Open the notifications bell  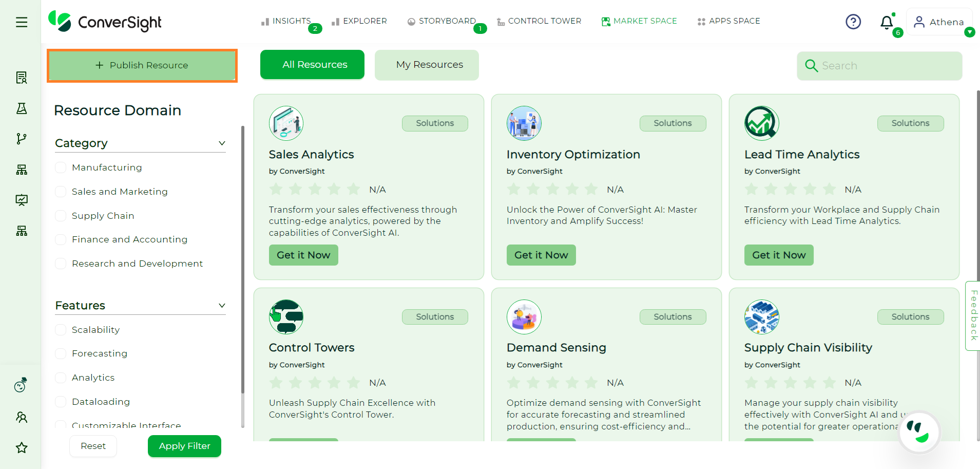887,22
